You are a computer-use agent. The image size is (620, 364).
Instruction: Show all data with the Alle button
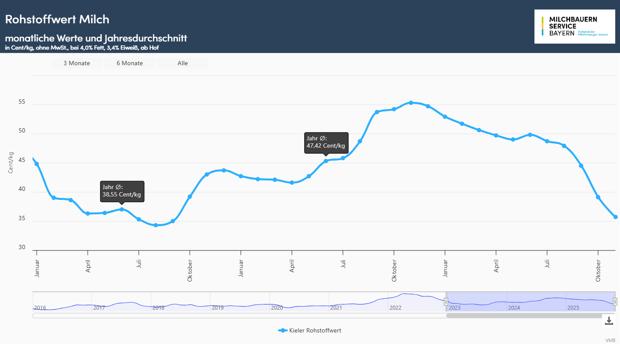(x=182, y=63)
